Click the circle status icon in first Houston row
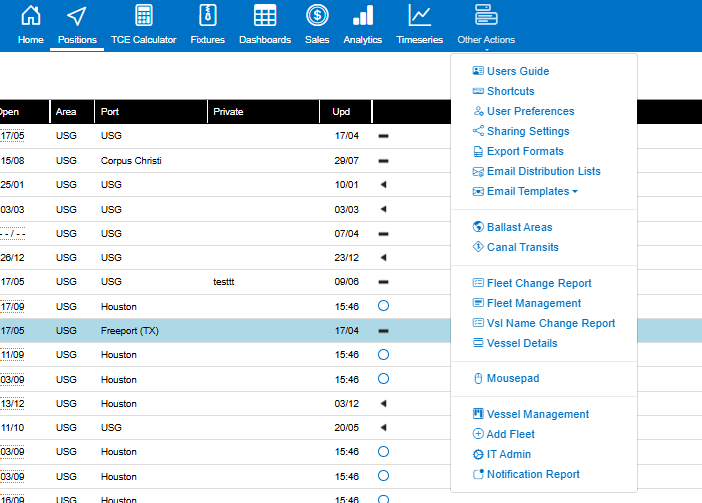Viewport: 702px width, 503px height. (383, 306)
